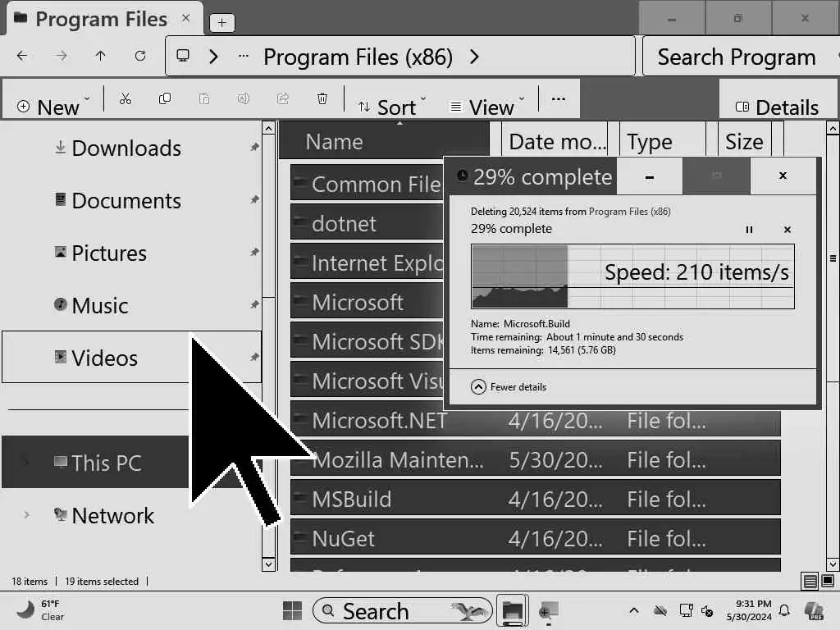
Task: Open the New dropdown menu
Action: tap(53, 106)
